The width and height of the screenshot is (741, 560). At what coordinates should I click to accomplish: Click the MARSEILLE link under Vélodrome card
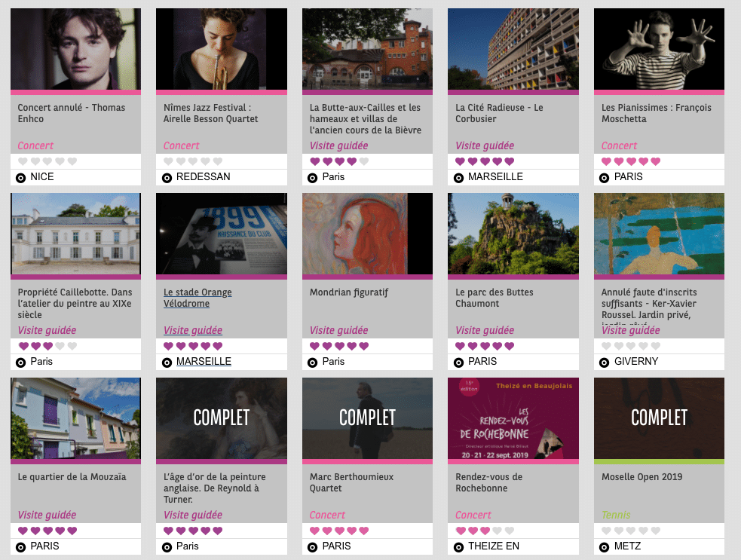pos(204,362)
